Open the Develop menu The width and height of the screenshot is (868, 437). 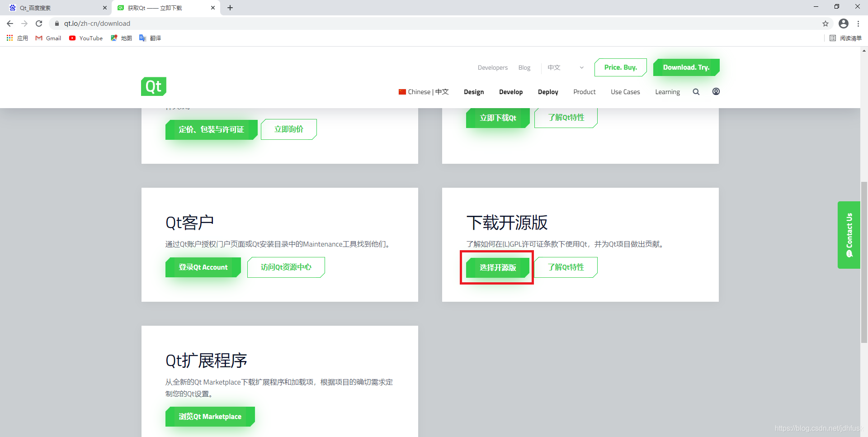[x=511, y=92]
